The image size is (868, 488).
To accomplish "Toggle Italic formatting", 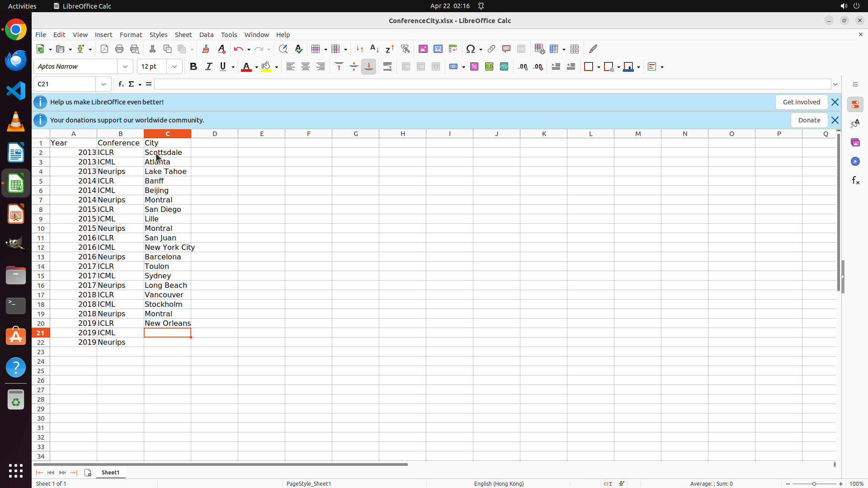I will (208, 66).
